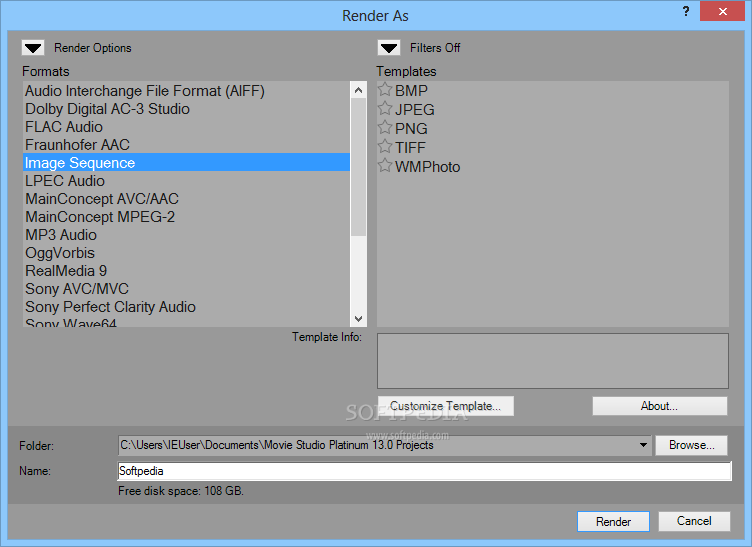
Task: Click the help question mark icon
Action: tap(686, 11)
